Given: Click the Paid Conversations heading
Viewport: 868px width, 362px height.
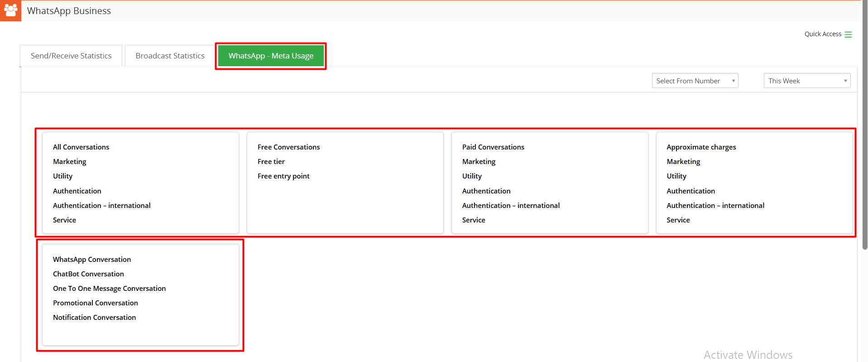Looking at the screenshot, I should click(493, 147).
